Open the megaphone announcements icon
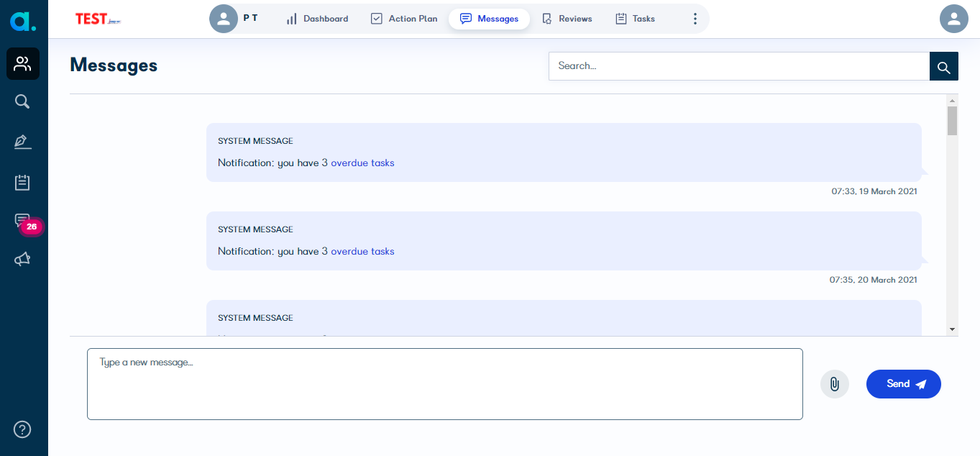 pos(23,260)
